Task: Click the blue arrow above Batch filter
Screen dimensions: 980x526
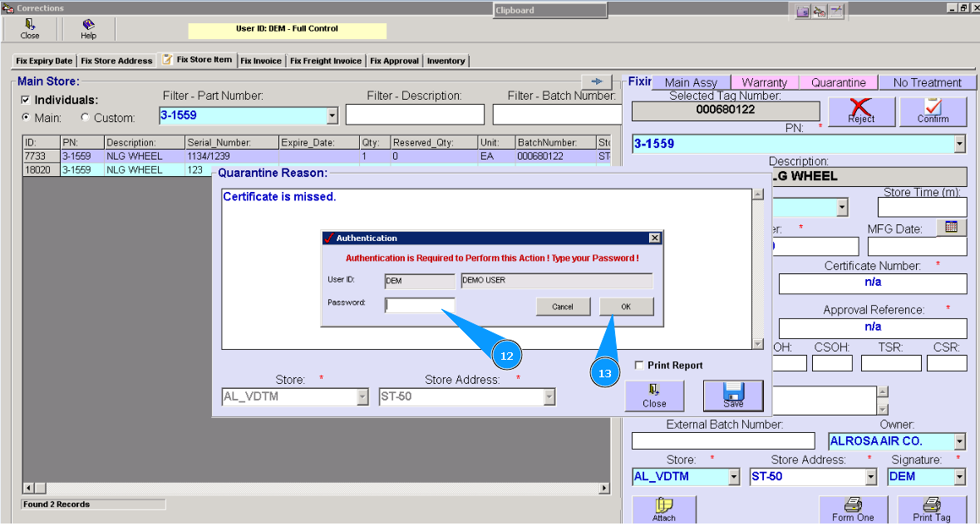Action: coord(597,81)
